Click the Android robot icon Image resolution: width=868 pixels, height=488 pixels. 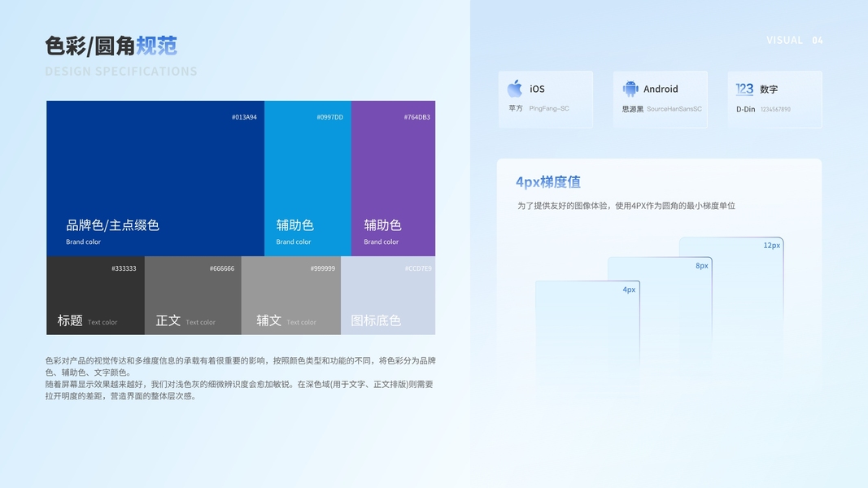[x=630, y=89]
